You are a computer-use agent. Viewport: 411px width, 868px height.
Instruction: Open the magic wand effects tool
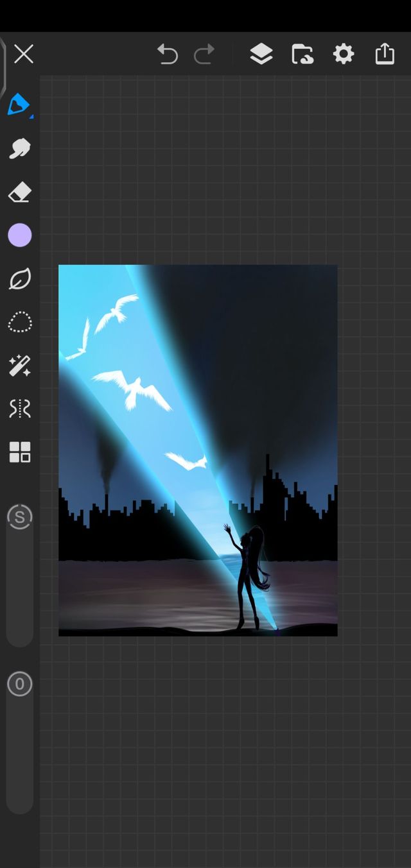click(19, 366)
